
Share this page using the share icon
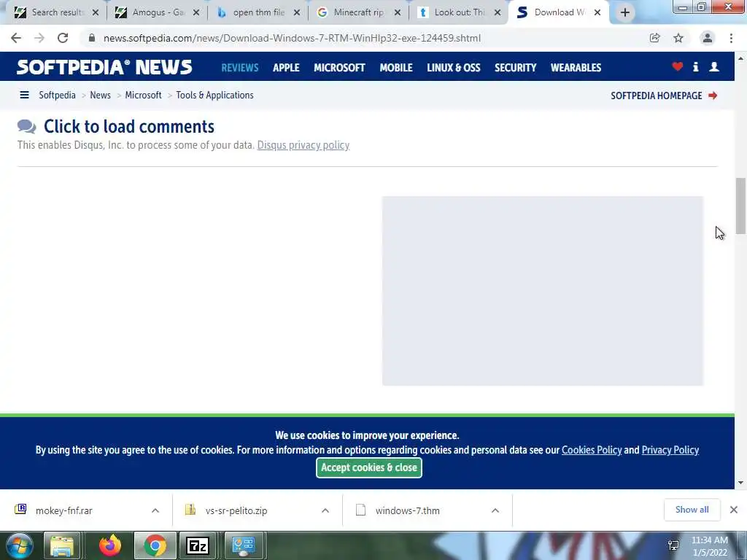tap(654, 38)
